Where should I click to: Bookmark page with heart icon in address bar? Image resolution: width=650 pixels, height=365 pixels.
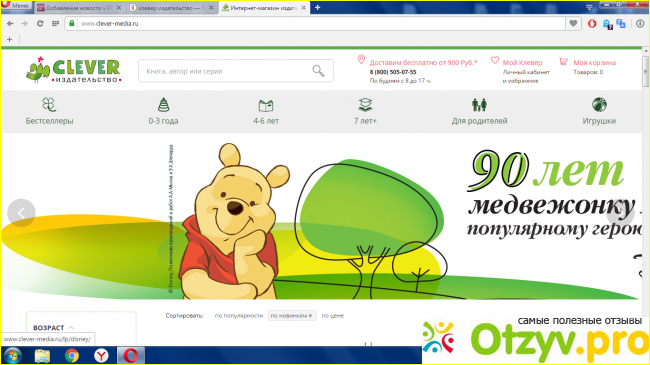point(573,24)
